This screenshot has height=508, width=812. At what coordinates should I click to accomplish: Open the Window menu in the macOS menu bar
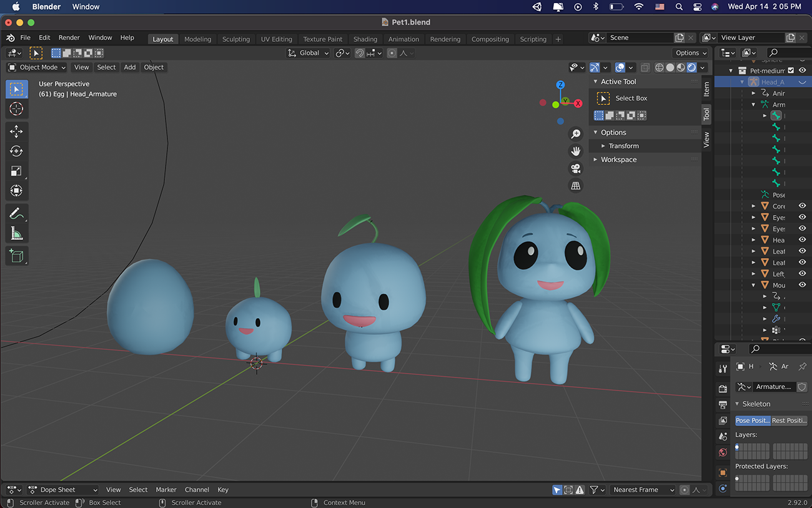pos(86,6)
